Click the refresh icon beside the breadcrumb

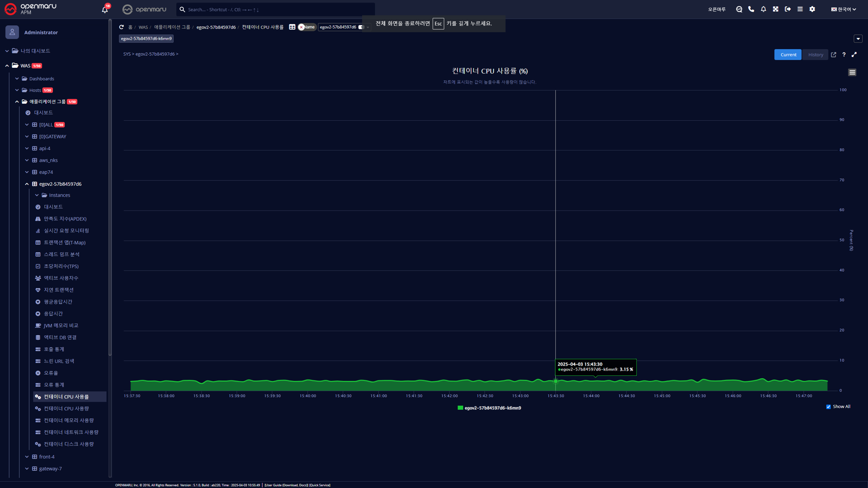click(x=121, y=27)
